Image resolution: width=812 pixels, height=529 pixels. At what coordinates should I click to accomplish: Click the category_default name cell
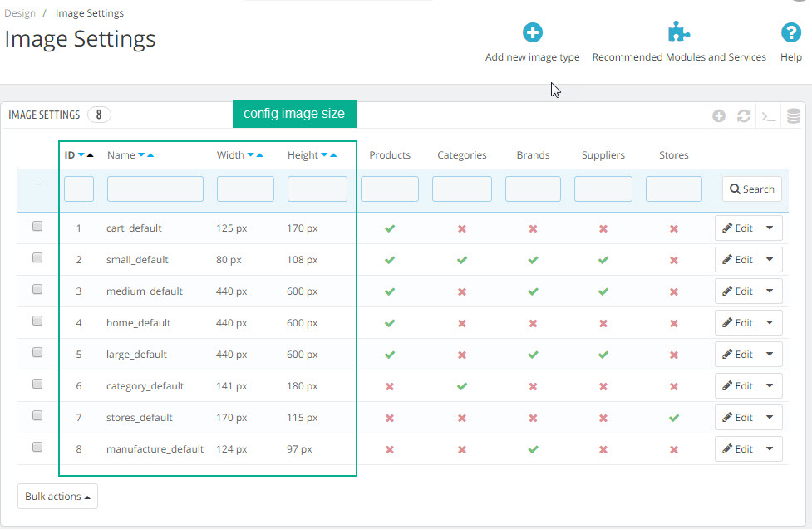tap(145, 386)
